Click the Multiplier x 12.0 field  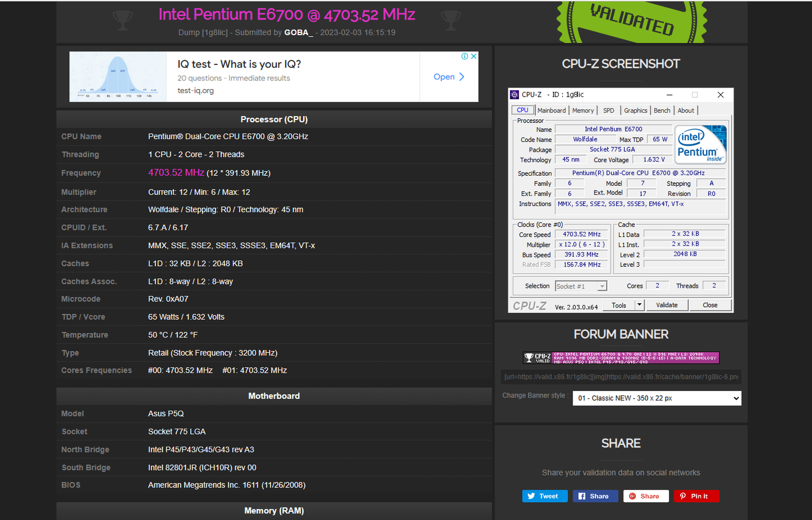(x=581, y=245)
